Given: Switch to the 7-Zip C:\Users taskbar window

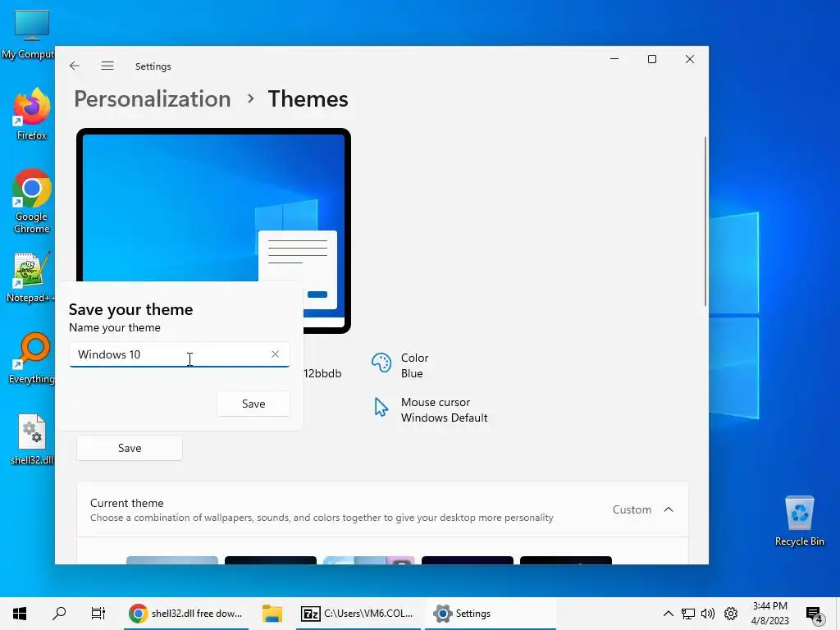Looking at the screenshot, I should [358, 614].
